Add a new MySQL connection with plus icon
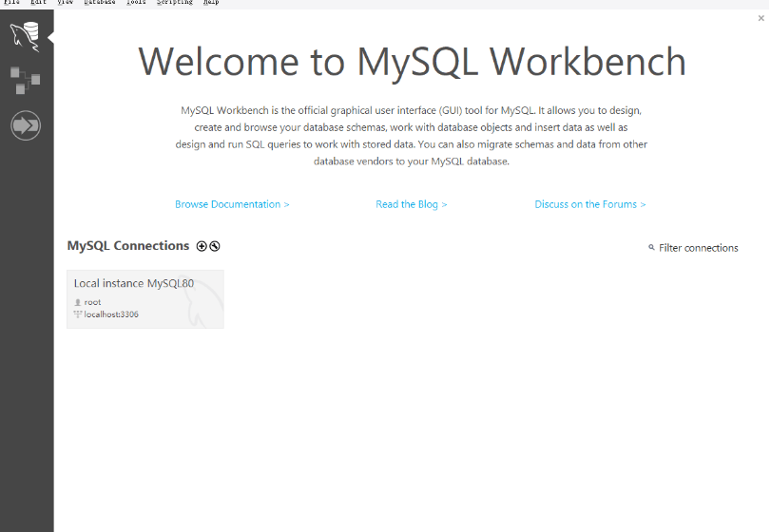This screenshot has height=532, width=771. point(202,246)
